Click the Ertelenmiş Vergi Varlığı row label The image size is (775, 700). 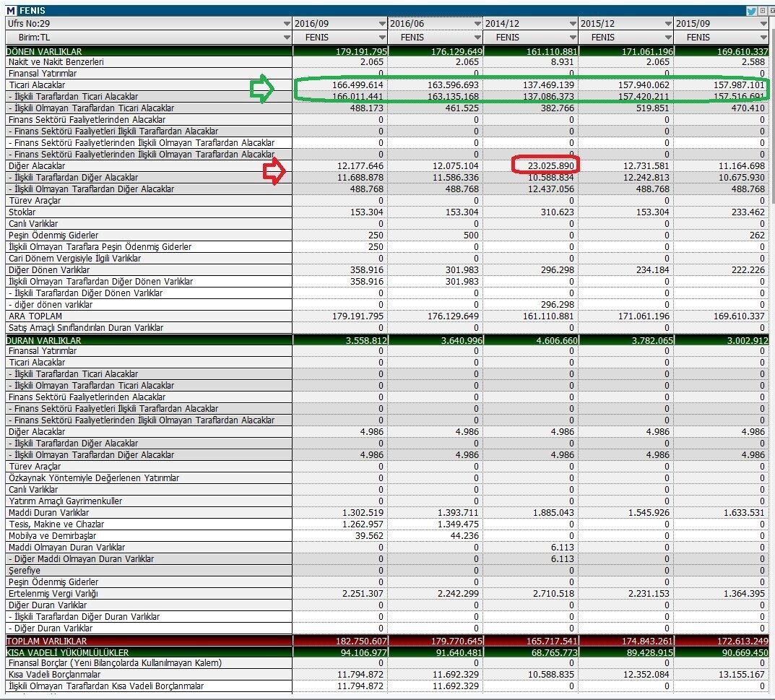click(53, 594)
